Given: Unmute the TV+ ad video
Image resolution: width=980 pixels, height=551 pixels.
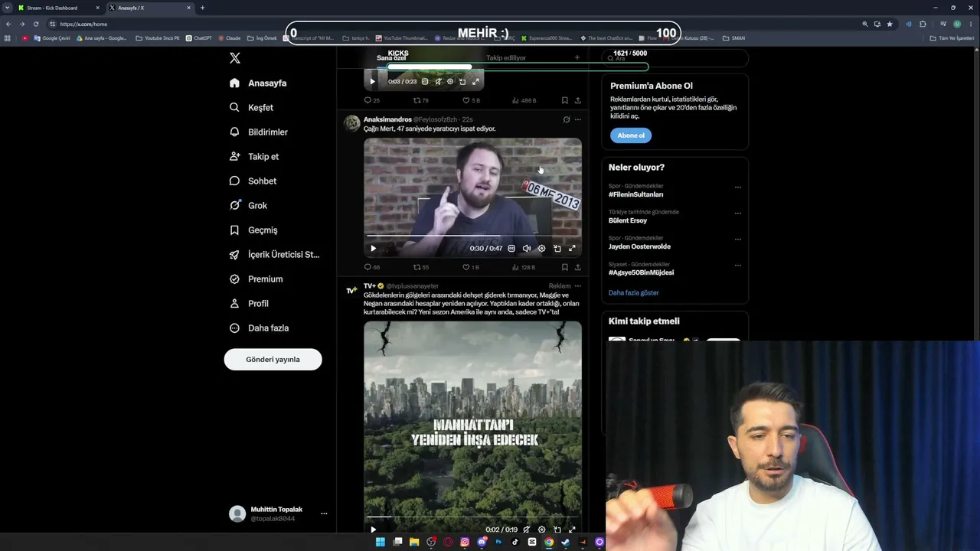Looking at the screenshot, I should coord(527,529).
